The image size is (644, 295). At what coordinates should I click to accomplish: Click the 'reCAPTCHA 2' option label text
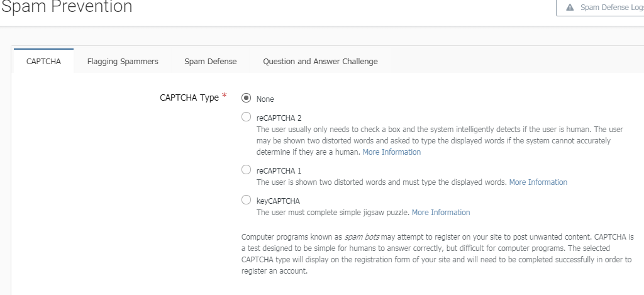(279, 118)
